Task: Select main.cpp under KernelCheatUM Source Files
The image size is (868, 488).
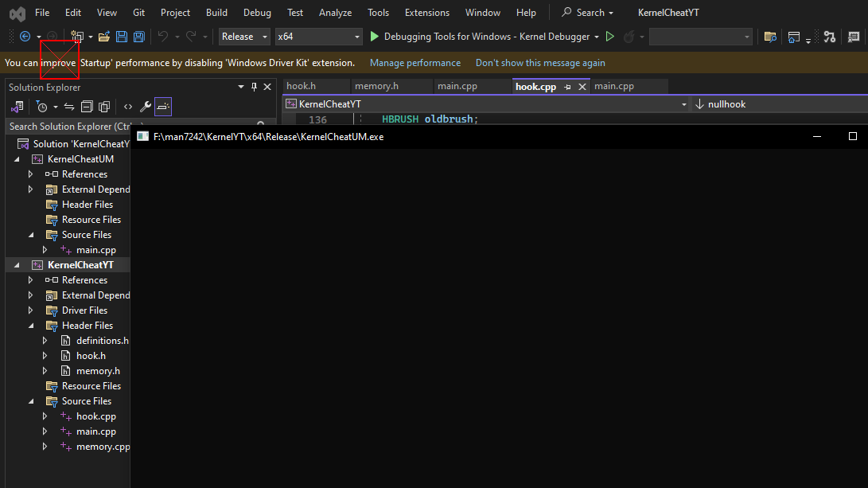Action: point(96,250)
